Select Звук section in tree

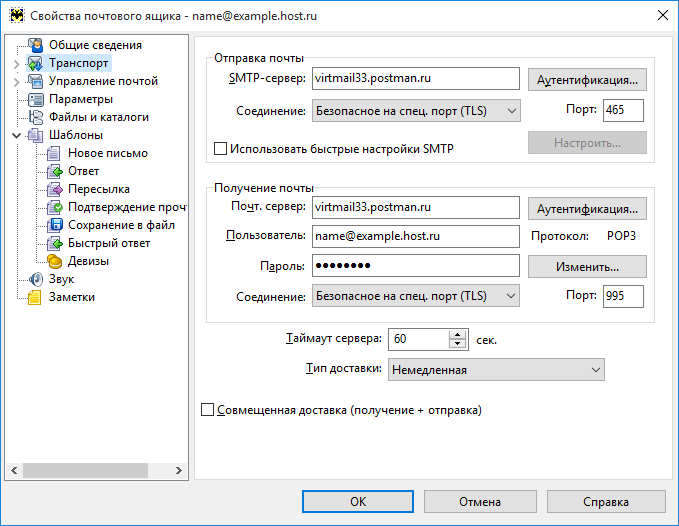(61, 279)
